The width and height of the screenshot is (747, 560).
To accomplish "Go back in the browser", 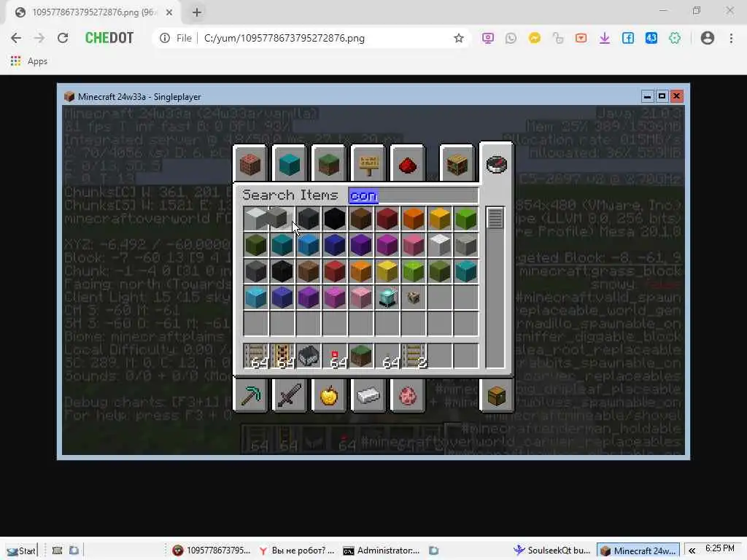I will click(16, 38).
